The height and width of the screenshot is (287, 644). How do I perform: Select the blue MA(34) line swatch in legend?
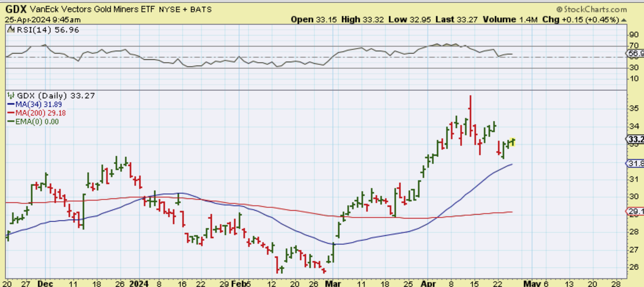point(11,104)
